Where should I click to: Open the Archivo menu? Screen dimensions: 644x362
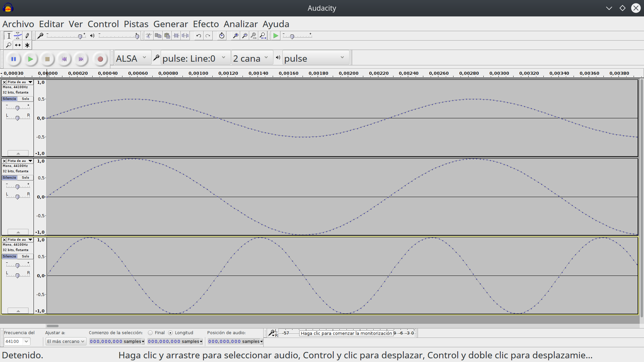18,24
